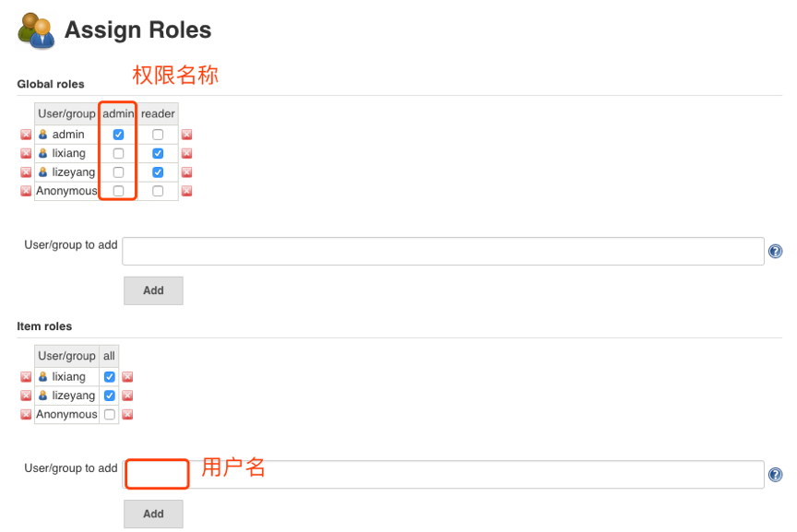The image size is (797, 532).
Task: Click help icon beside Global roles user field
Action: point(775,251)
